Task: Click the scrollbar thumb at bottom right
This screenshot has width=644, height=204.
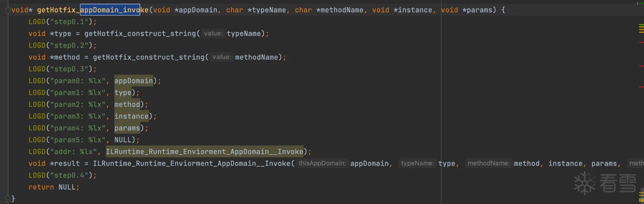Action: tap(642, 196)
